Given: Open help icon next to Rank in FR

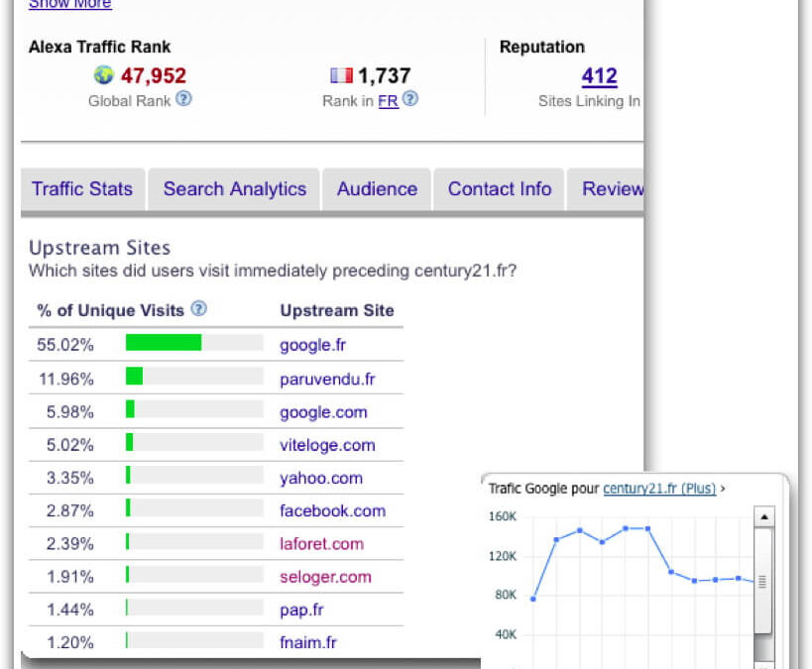Looking at the screenshot, I should [410, 98].
